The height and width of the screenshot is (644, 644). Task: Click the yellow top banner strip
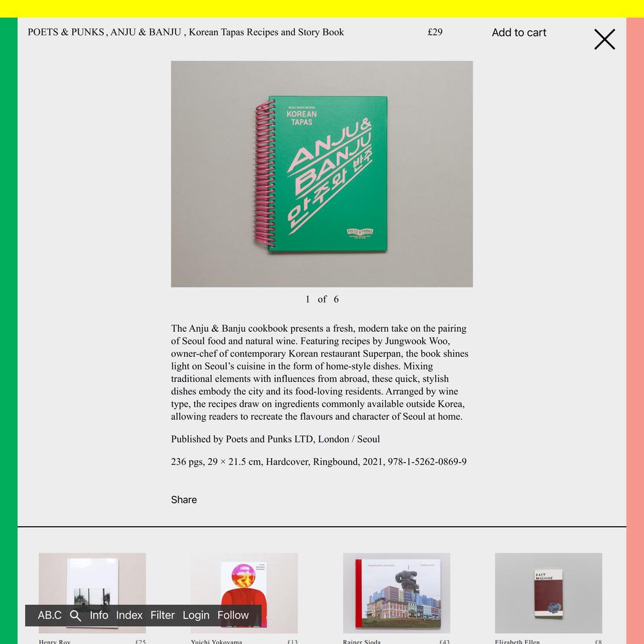pyautogui.click(x=322, y=8)
